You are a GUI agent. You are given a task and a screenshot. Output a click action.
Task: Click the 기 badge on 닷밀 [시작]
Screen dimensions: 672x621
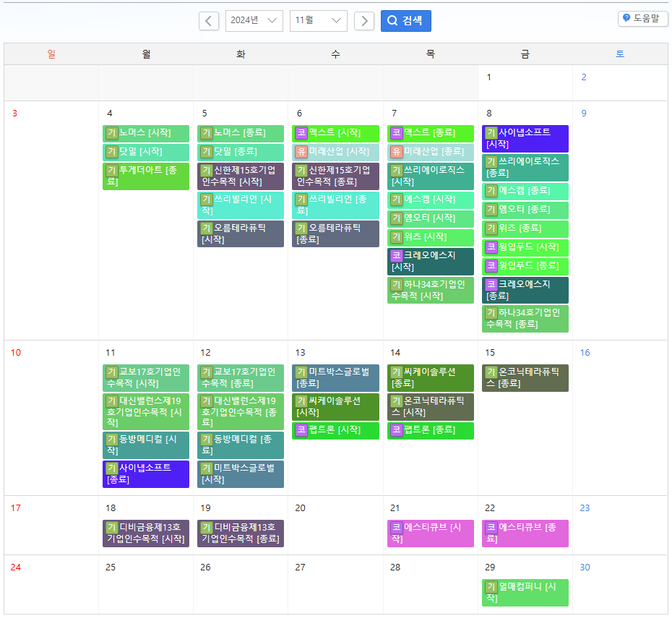[112, 151]
